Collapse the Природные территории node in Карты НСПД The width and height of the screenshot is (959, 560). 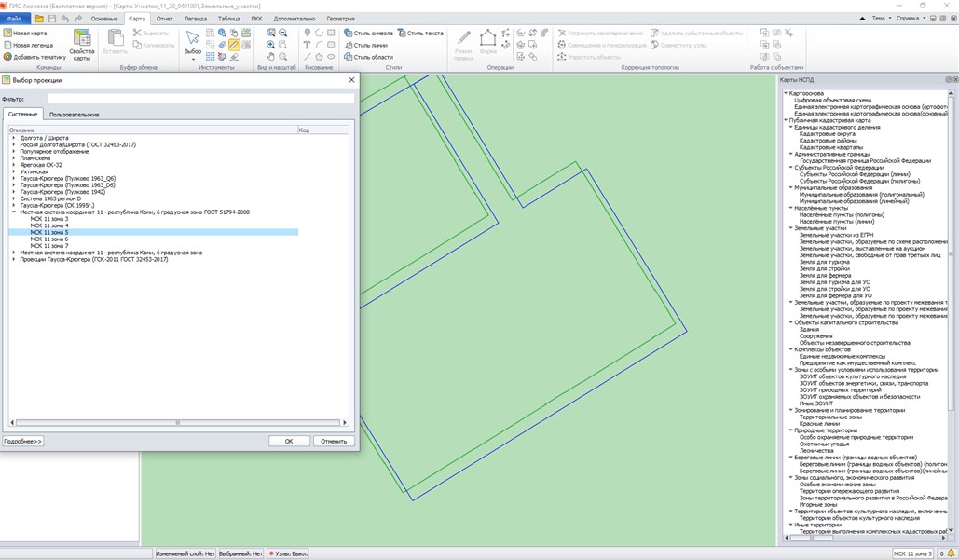click(791, 430)
